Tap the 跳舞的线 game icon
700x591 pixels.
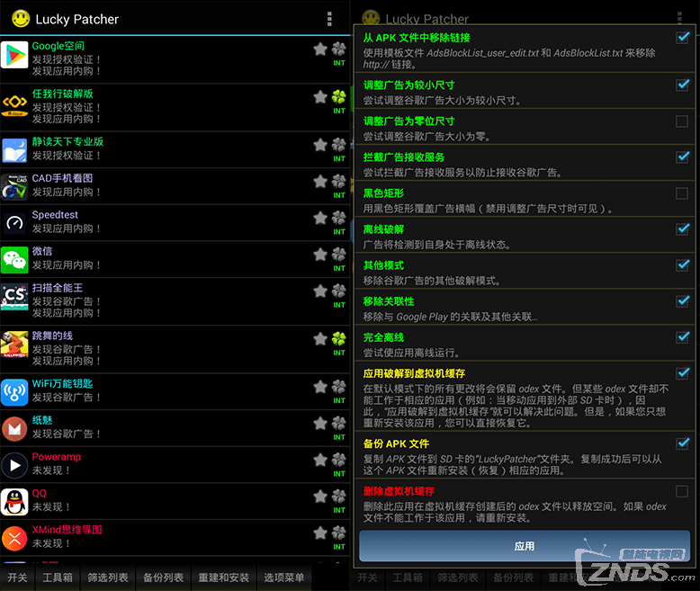(x=14, y=345)
